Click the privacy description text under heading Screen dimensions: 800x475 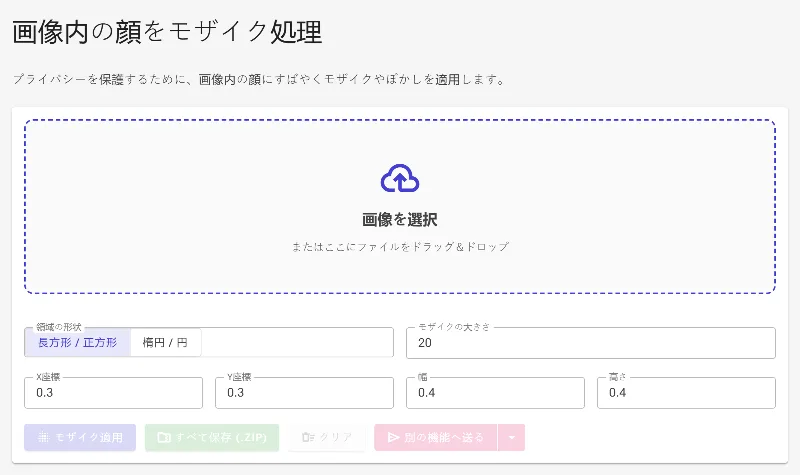point(259,80)
